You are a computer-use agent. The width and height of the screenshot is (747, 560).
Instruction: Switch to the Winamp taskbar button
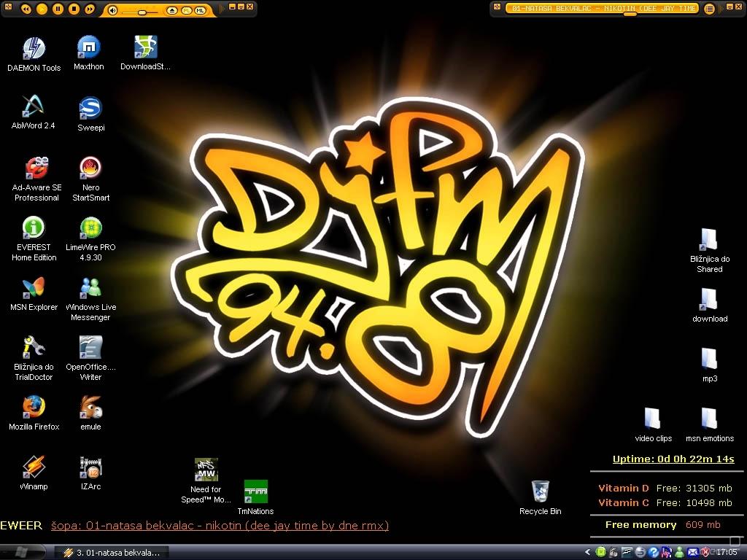point(112,553)
